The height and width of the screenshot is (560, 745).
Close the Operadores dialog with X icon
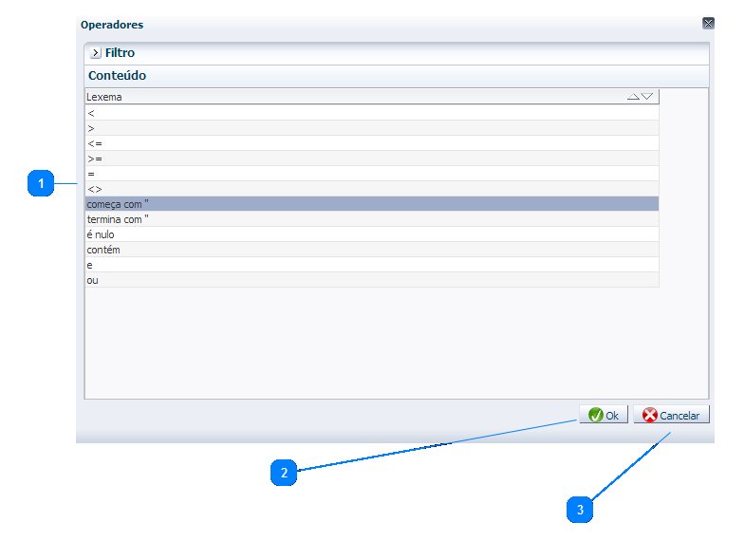(708, 24)
